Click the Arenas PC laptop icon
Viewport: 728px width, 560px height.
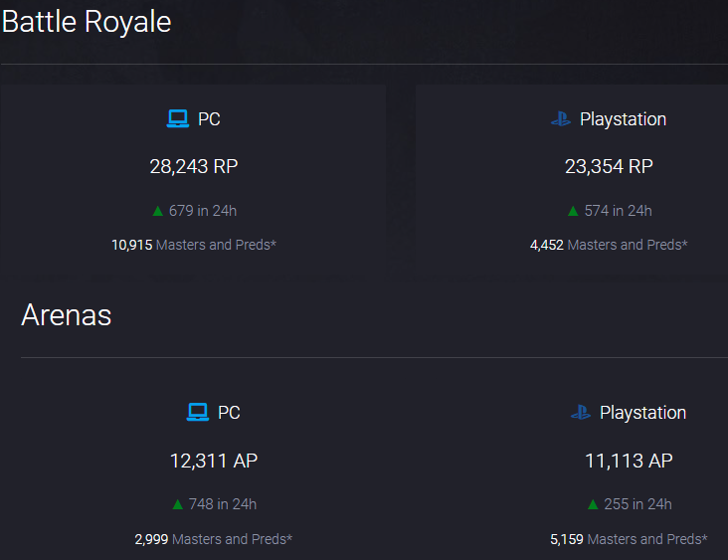pyautogui.click(x=198, y=413)
